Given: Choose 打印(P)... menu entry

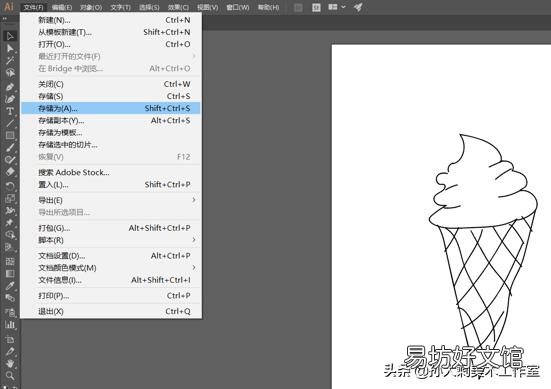Looking at the screenshot, I should click(111, 296).
